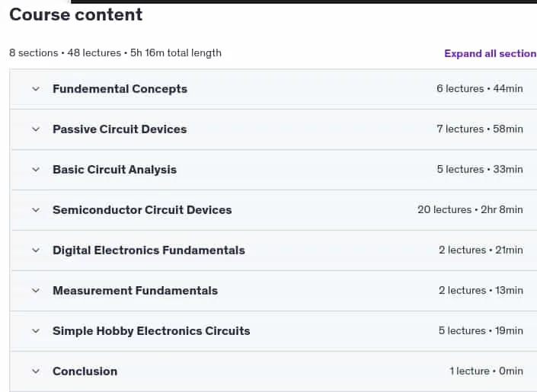Image resolution: width=537 pixels, height=392 pixels.
Task: Click the 20 lectures 2hr 8min label
Action: (x=470, y=209)
